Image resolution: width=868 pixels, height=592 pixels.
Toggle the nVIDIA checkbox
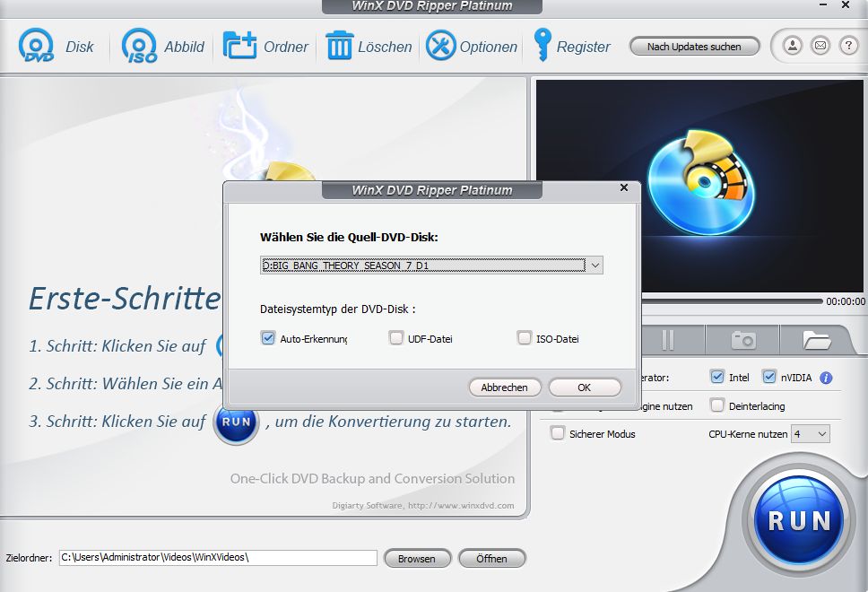(768, 377)
